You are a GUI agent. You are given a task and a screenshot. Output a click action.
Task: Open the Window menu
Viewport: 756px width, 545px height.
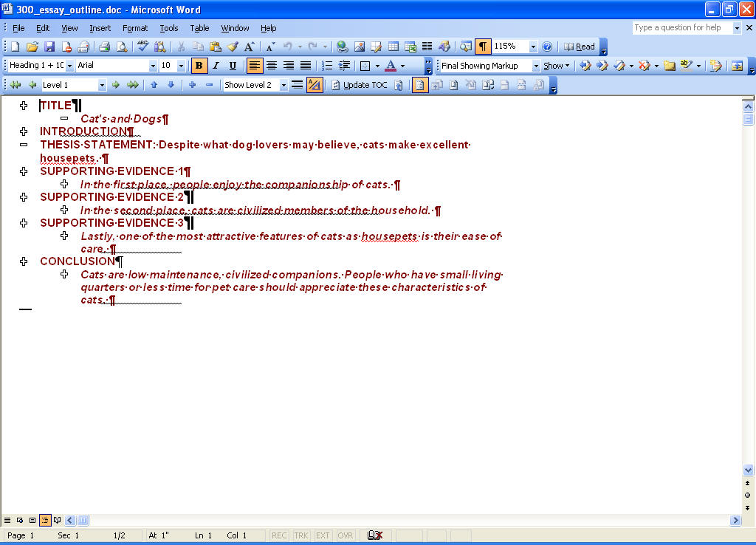pyautogui.click(x=235, y=28)
